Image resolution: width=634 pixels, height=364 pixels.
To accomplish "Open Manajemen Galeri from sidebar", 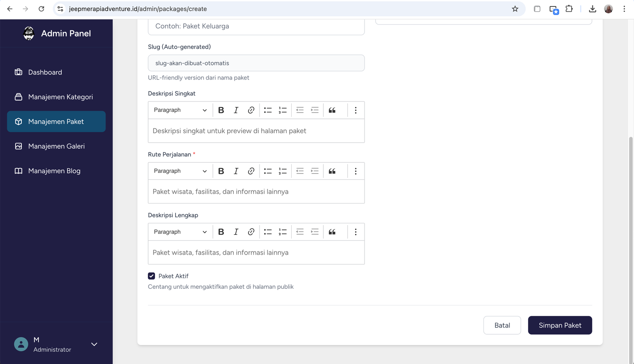I will (x=56, y=146).
